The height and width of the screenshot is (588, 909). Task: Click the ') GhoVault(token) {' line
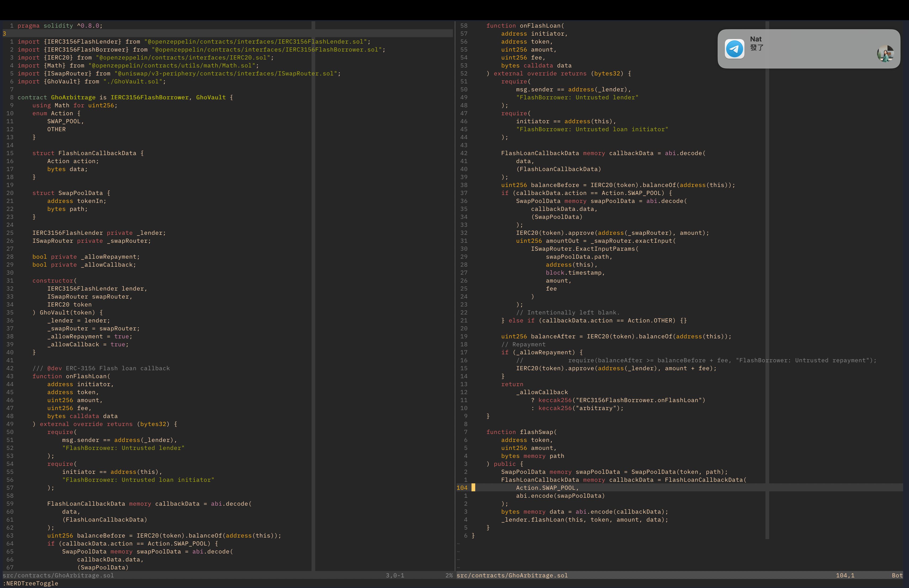pyautogui.click(x=68, y=313)
